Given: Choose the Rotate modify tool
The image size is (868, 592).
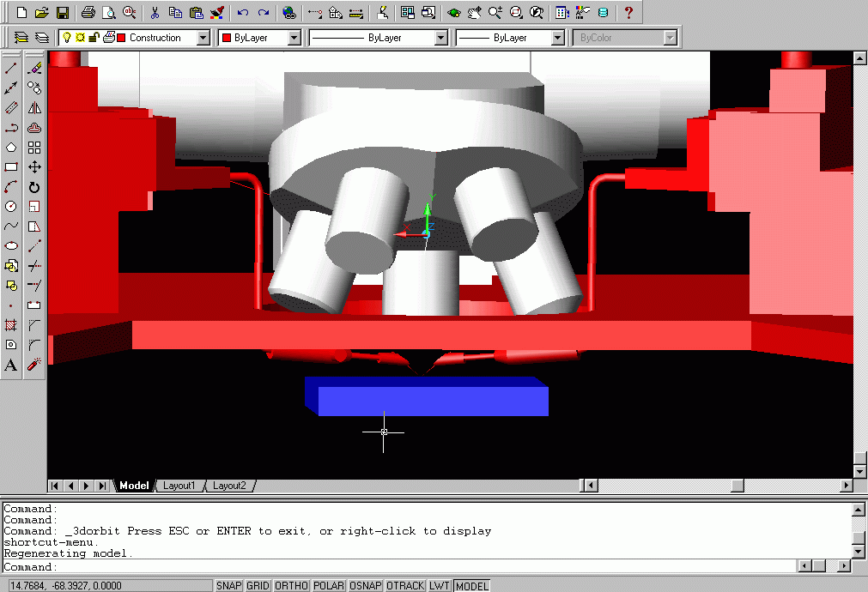Looking at the screenshot, I should (34, 187).
